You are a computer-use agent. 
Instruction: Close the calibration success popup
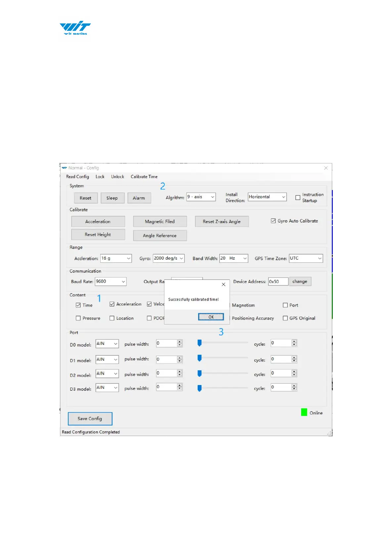(x=224, y=284)
